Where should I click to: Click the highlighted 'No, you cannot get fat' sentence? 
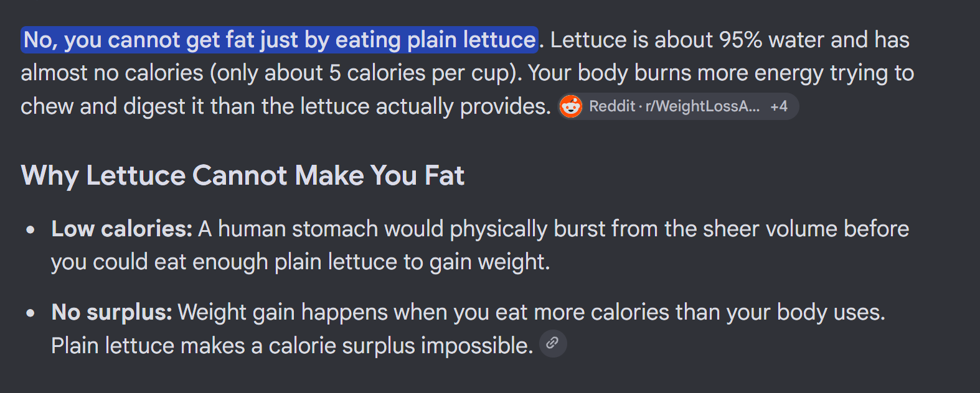coord(280,40)
